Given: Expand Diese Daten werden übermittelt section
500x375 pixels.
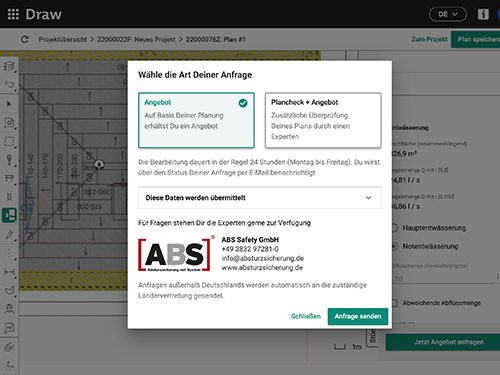Looking at the screenshot, I should (x=260, y=198).
